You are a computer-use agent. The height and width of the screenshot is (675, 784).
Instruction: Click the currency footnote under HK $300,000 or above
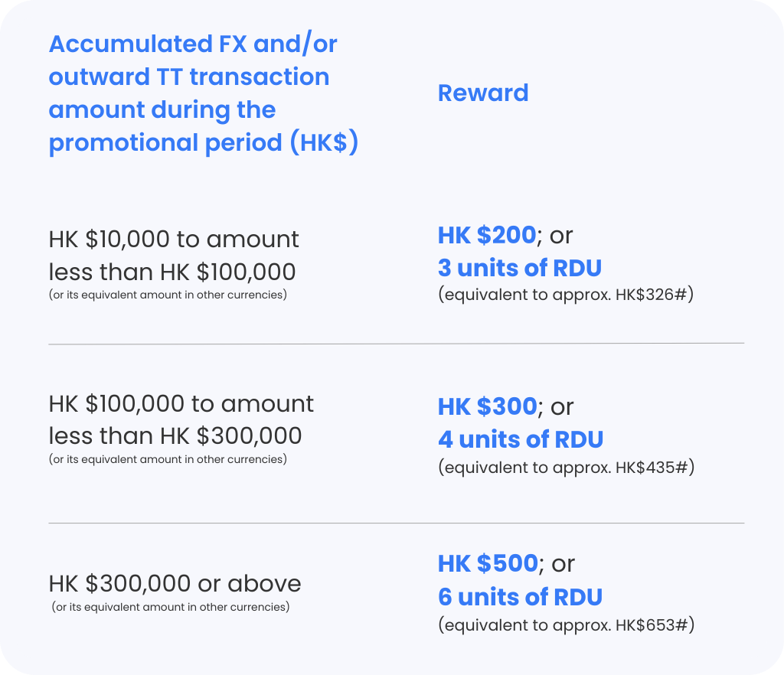pyautogui.click(x=171, y=608)
